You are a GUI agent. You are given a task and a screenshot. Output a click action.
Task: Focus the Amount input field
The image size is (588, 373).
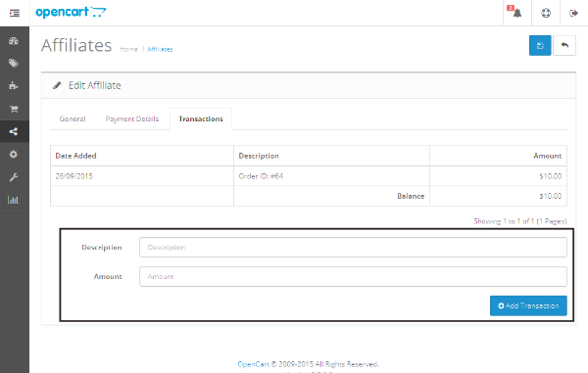tap(353, 276)
